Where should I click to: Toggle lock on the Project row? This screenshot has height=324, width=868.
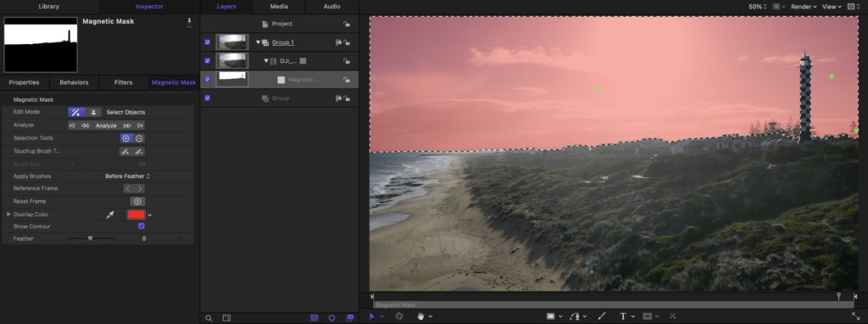(347, 24)
